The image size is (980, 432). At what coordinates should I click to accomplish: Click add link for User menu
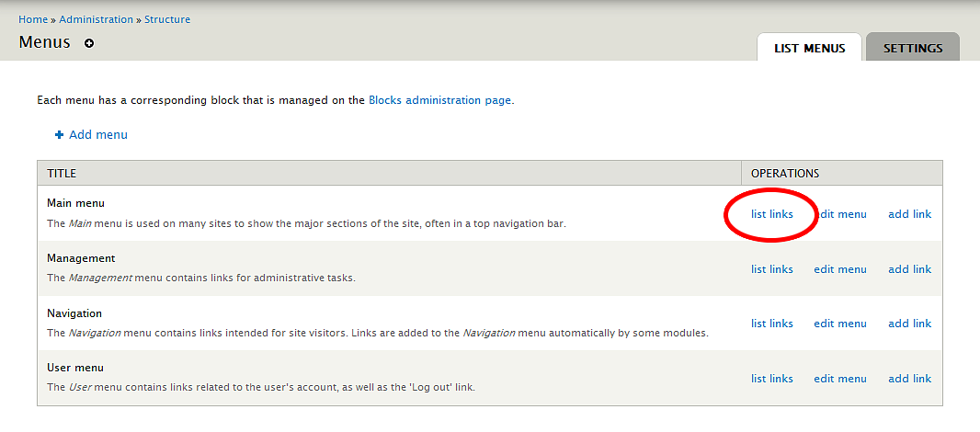(x=910, y=379)
